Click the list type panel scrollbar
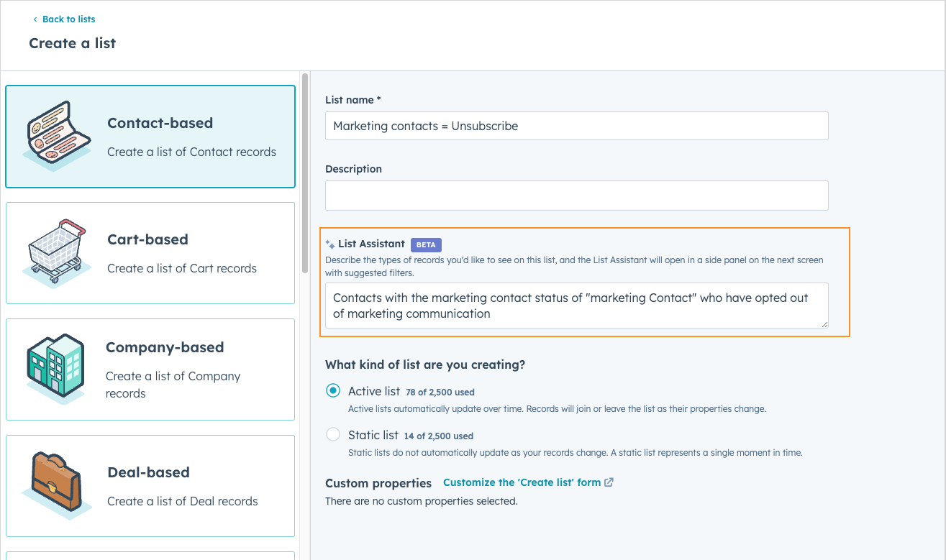Image resolution: width=946 pixels, height=560 pixels. (305, 173)
